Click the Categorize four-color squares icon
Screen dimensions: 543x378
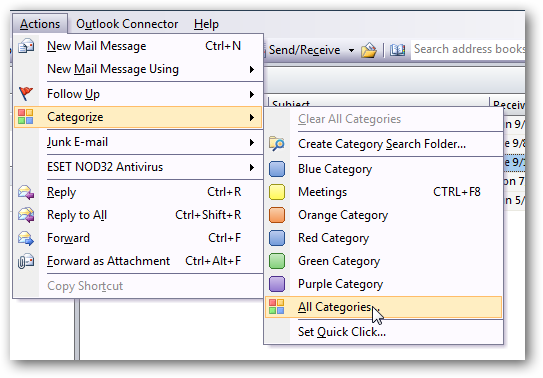pos(26,117)
